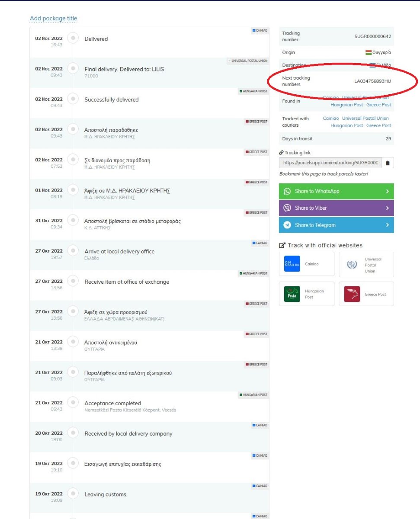420x519 pixels.
Task: Open chevron on Share to Telegram
Action: point(387,225)
